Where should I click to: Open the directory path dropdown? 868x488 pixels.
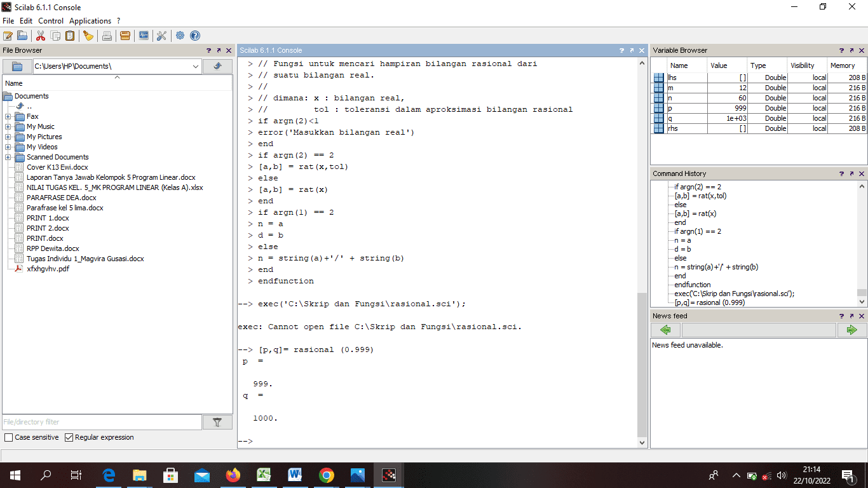pos(195,66)
